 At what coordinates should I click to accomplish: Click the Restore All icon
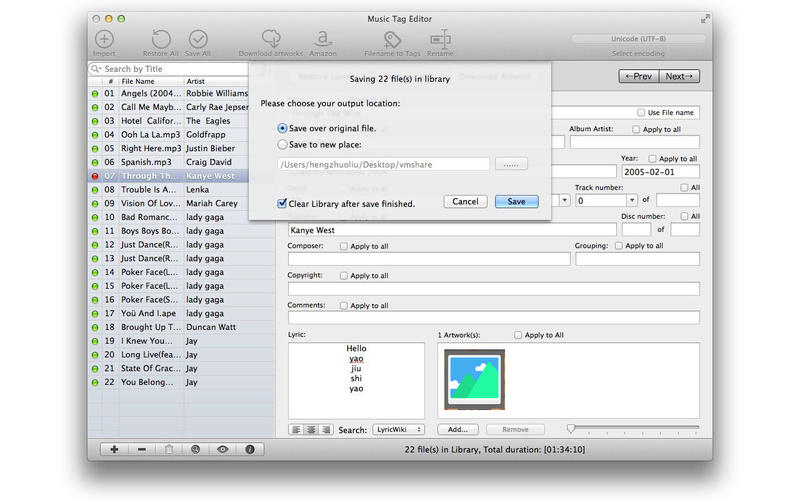coord(161,40)
